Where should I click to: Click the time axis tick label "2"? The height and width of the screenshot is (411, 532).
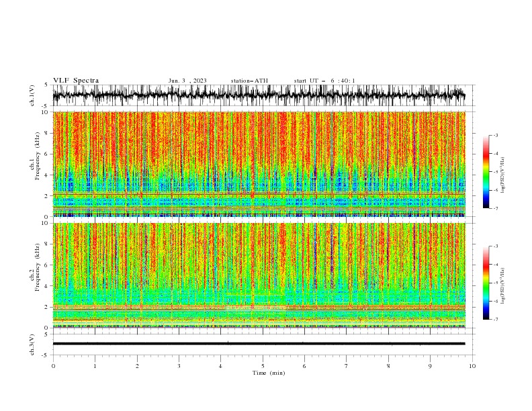[x=137, y=366]
